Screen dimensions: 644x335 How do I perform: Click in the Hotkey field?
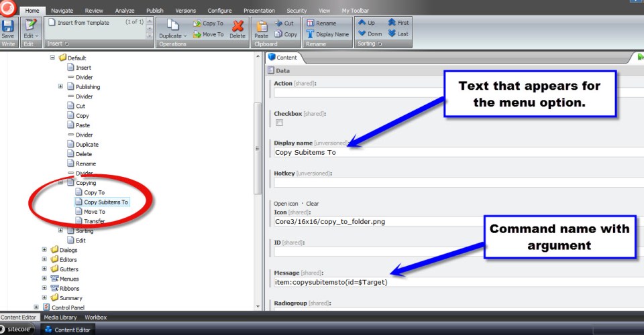(x=459, y=182)
